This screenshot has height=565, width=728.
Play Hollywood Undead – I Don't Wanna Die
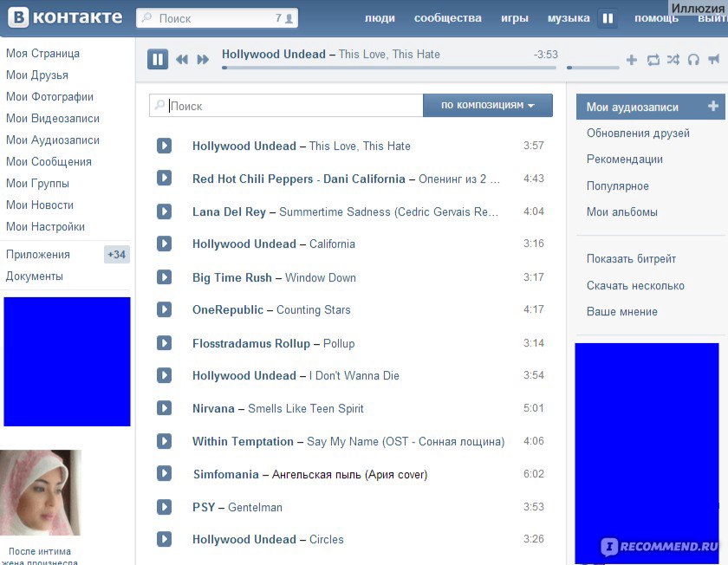[x=164, y=375]
